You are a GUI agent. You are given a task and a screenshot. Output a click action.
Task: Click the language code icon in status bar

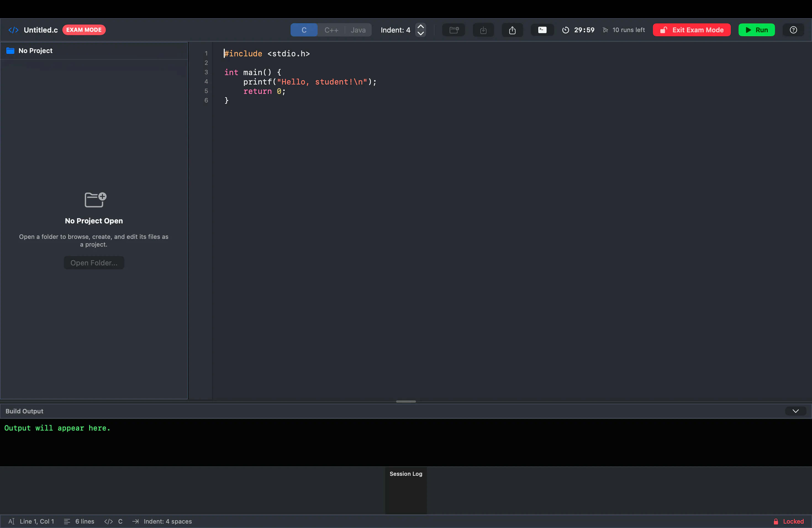coord(109,521)
